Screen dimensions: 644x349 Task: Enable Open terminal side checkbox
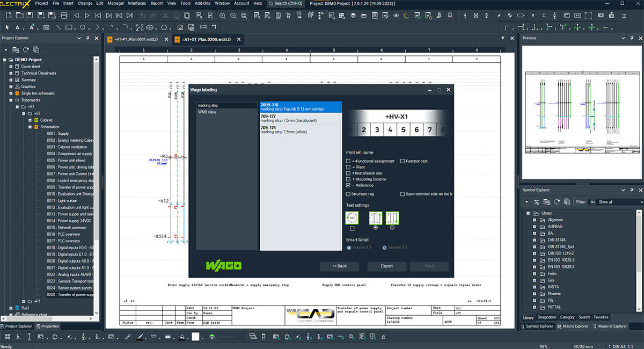402,194
